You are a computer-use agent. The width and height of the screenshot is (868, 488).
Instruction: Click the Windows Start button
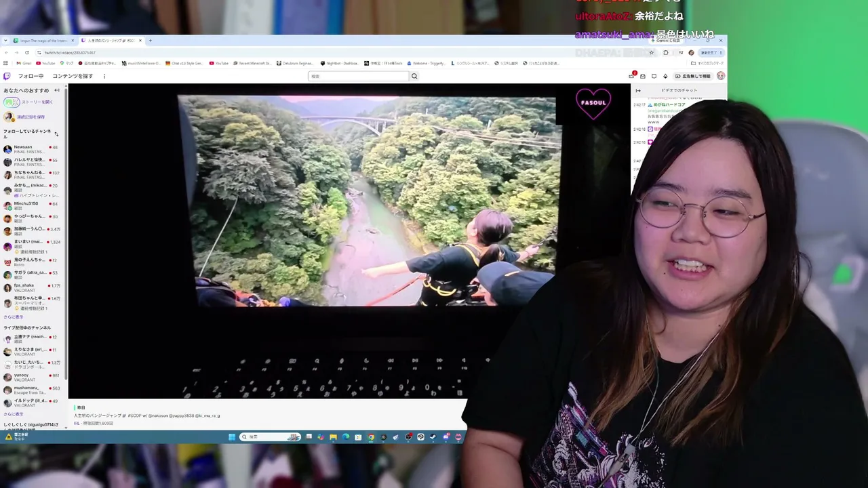232,437
